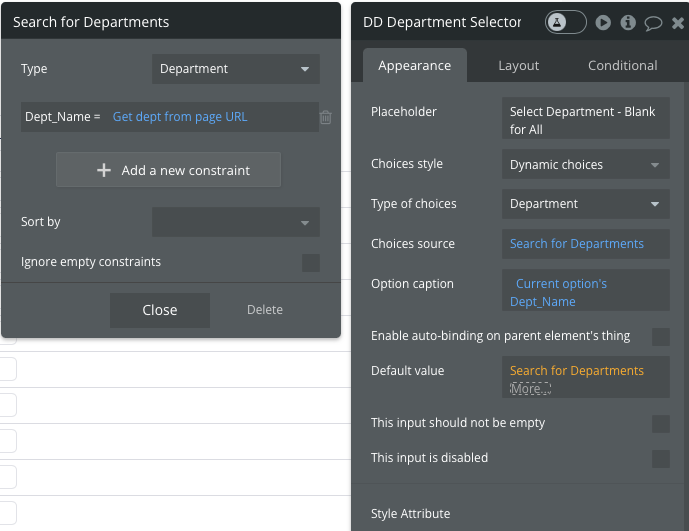Switch to the Layout tab
689x531 pixels.
click(x=518, y=65)
